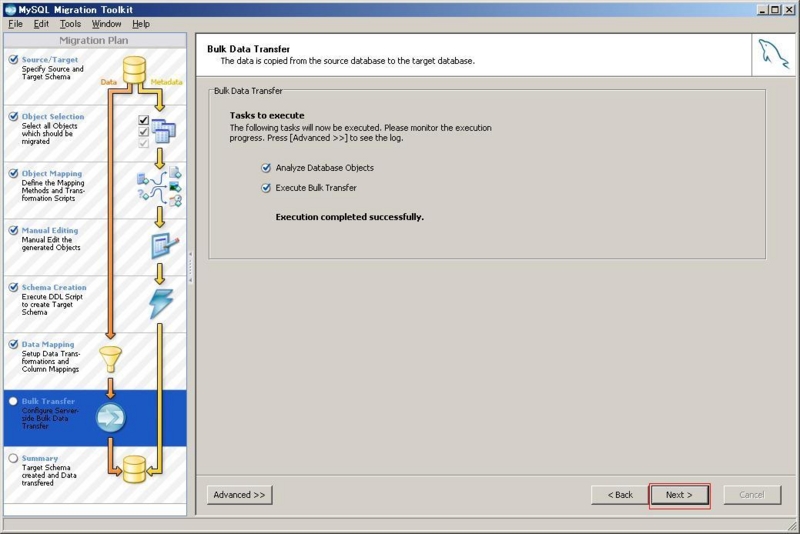Image resolution: width=800 pixels, height=534 pixels.
Task: Click the Schema Creation step checkmark
Action: (13, 288)
